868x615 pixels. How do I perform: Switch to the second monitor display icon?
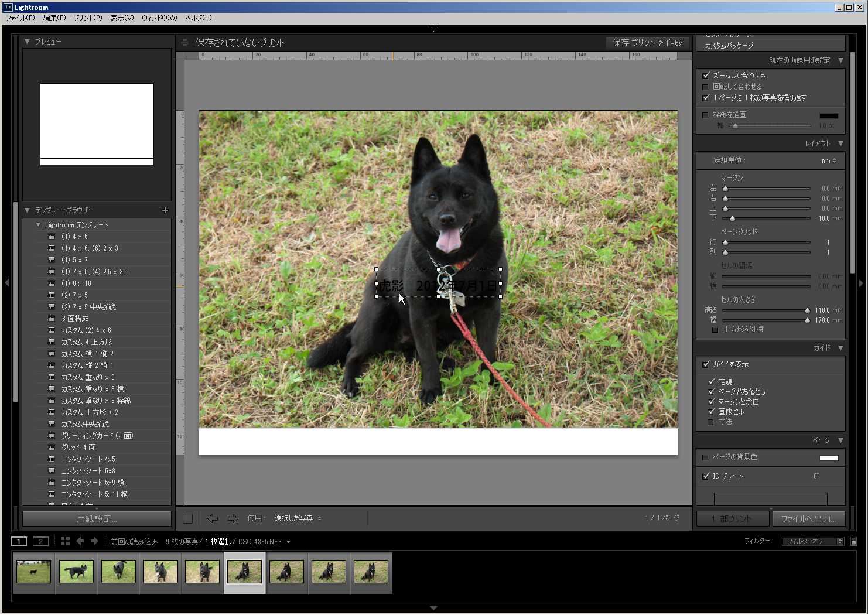(40, 541)
